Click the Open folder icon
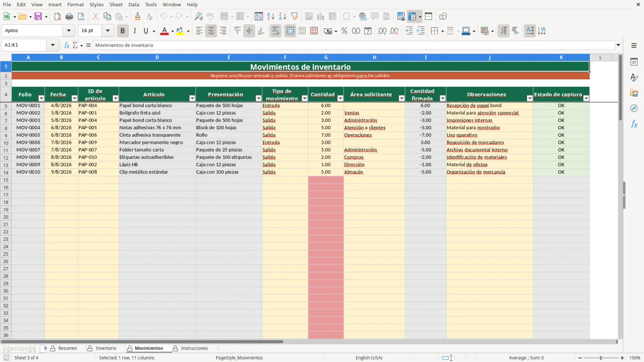The height and width of the screenshot is (362, 644). click(23, 17)
